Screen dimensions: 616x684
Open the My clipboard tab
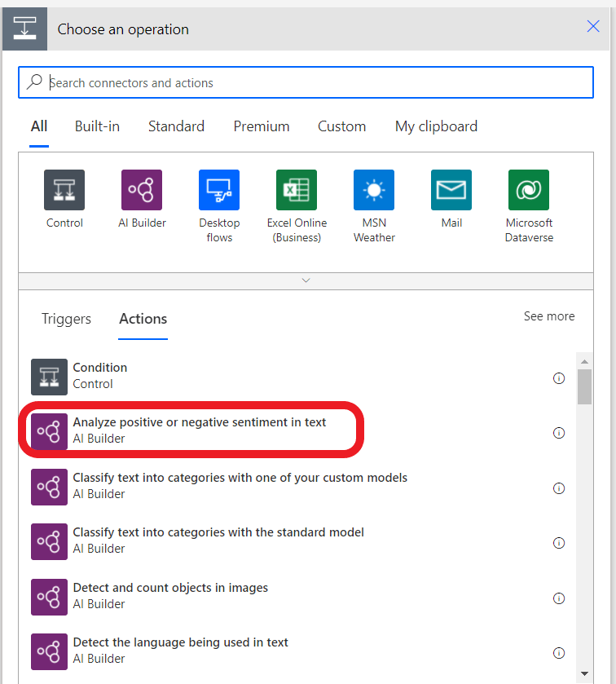click(x=436, y=126)
